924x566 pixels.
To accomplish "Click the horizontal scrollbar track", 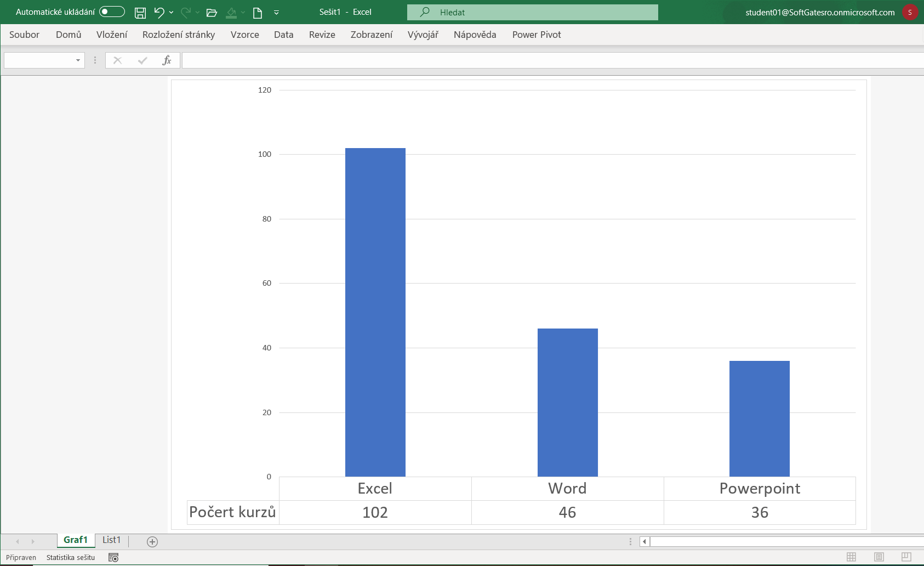I will tap(787, 541).
